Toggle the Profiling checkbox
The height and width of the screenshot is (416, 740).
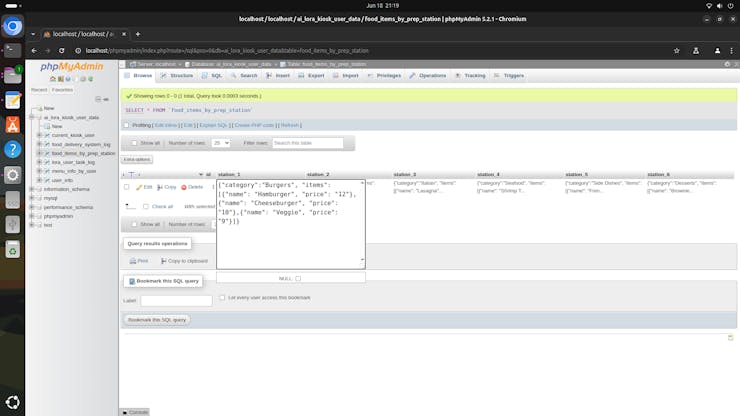(x=126, y=125)
